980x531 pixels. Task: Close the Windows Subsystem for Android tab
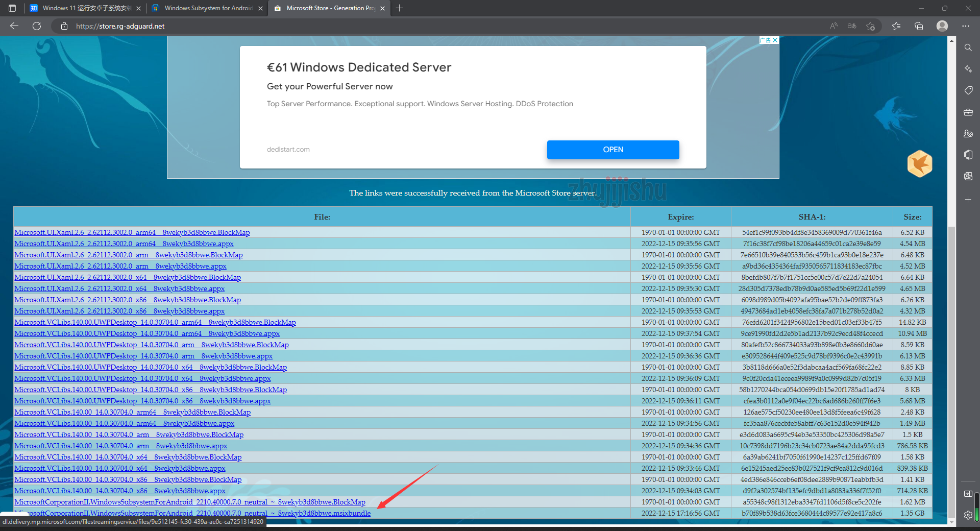tap(260, 8)
